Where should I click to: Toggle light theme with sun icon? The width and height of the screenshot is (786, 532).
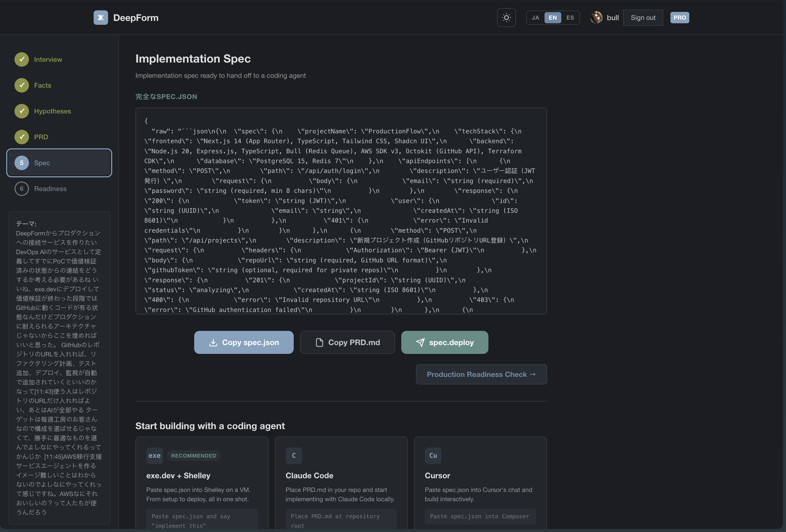point(506,18)
